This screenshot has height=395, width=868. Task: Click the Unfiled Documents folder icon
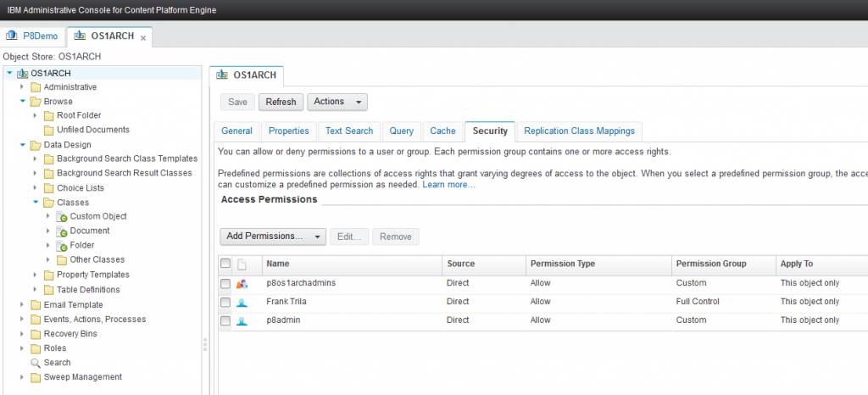48,130
